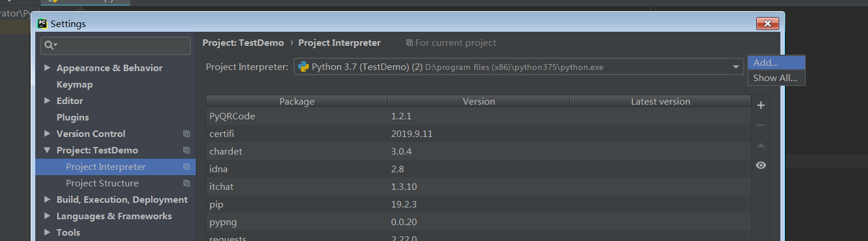Choose Add... from interpreter popup menu
The width and height of the screenshot is (868, 241).
pos(776,62)
